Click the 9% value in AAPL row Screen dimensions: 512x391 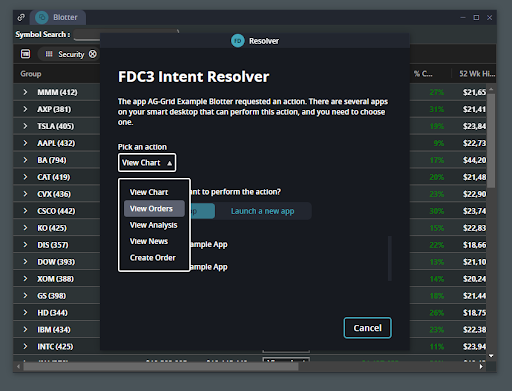click(439, 143)
